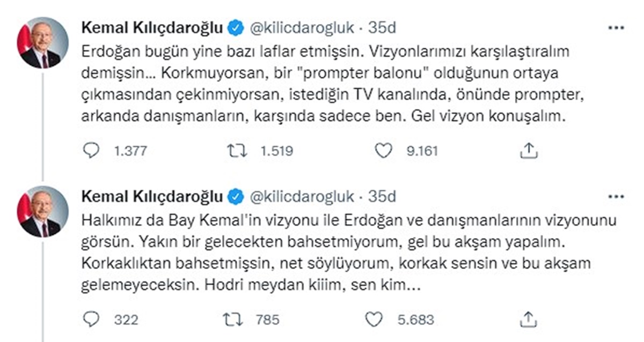
Task: Share the first tweet
Action: [529, 151]
